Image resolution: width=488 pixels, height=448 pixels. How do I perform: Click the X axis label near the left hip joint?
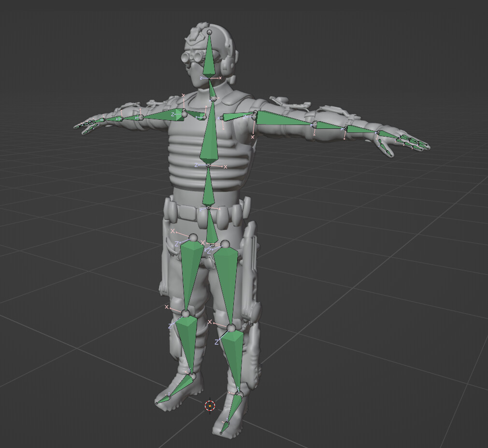(173, 231)
